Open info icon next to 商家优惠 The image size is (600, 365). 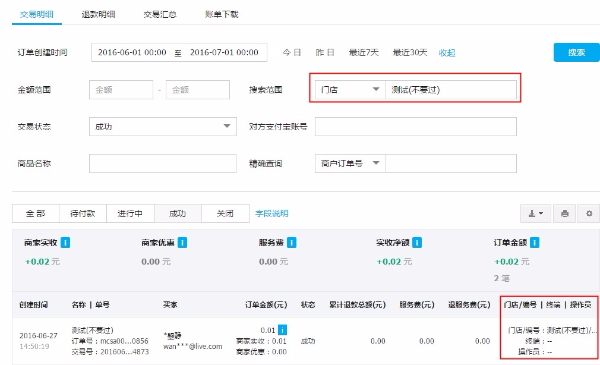click(x=183, y=243)
